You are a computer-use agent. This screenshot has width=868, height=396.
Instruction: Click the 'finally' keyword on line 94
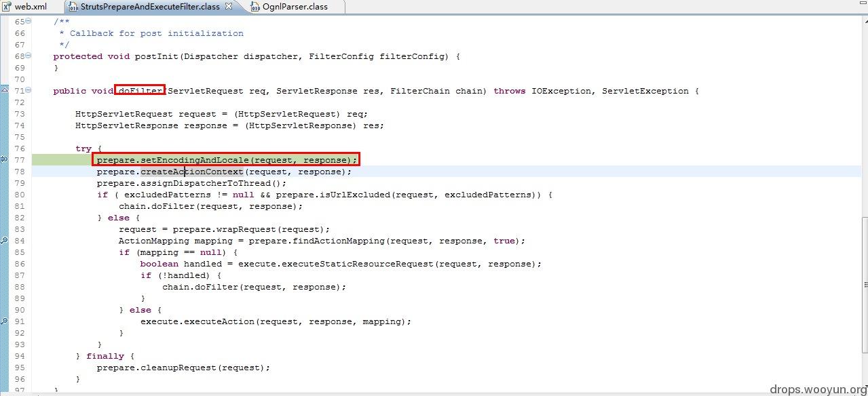pos(105,356)
